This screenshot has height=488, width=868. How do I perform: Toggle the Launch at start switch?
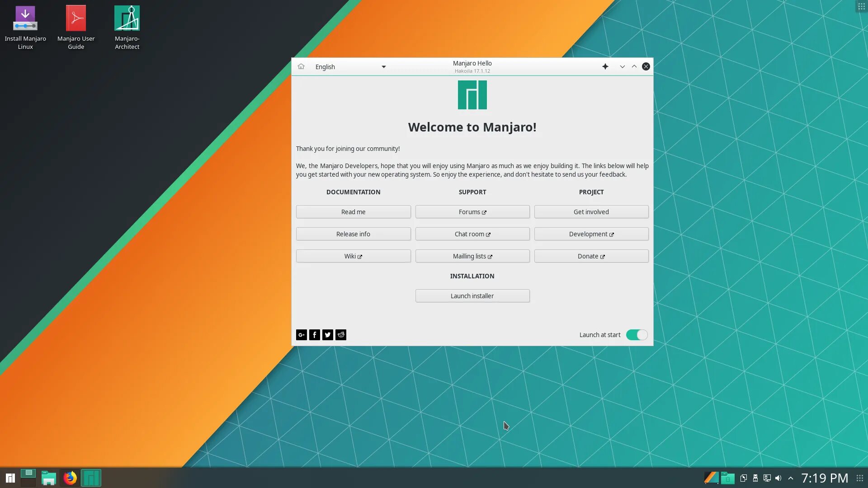[637, 335]
